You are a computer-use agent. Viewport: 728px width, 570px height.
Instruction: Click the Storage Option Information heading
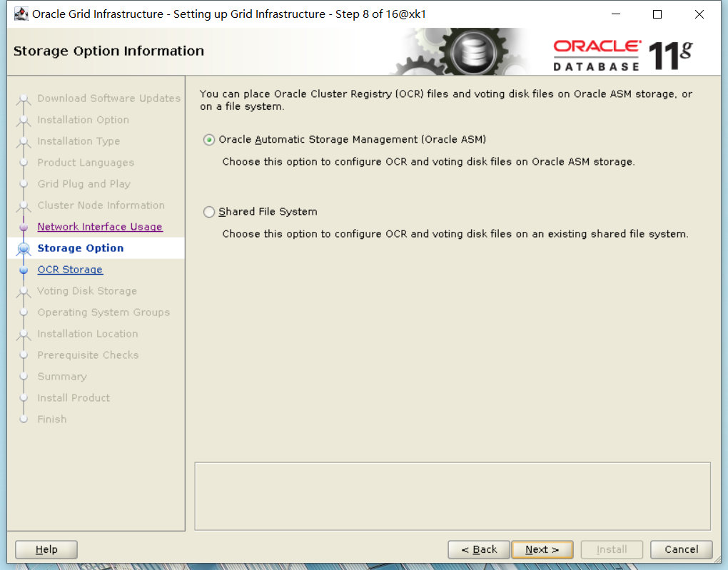coord(108,51)
